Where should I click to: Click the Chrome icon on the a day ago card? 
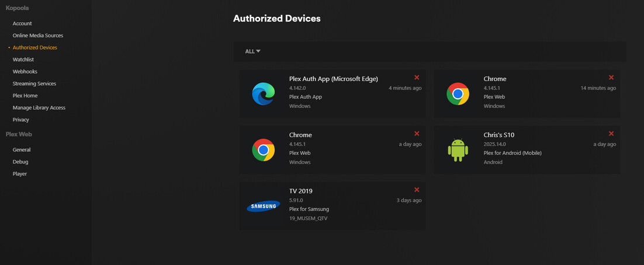tap(263, 150)
